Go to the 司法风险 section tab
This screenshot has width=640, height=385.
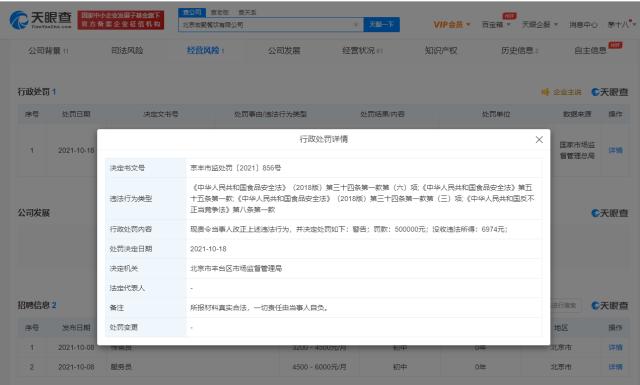tap(127, 50)
